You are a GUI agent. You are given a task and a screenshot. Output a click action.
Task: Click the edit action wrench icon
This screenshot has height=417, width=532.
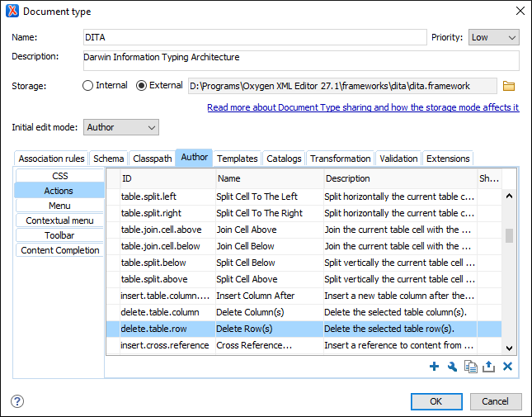click(453, 367)
